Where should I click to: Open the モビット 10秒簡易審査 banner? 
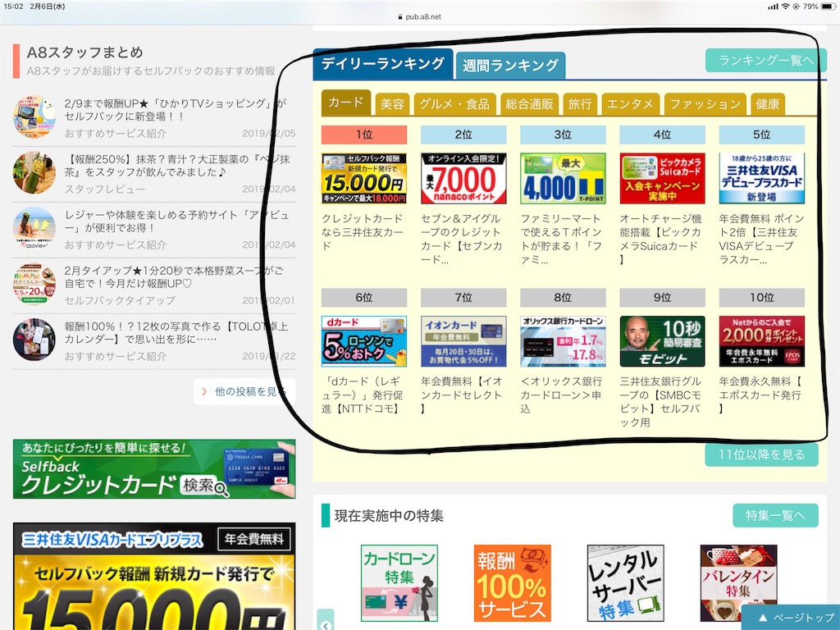(x=662, y=341)
